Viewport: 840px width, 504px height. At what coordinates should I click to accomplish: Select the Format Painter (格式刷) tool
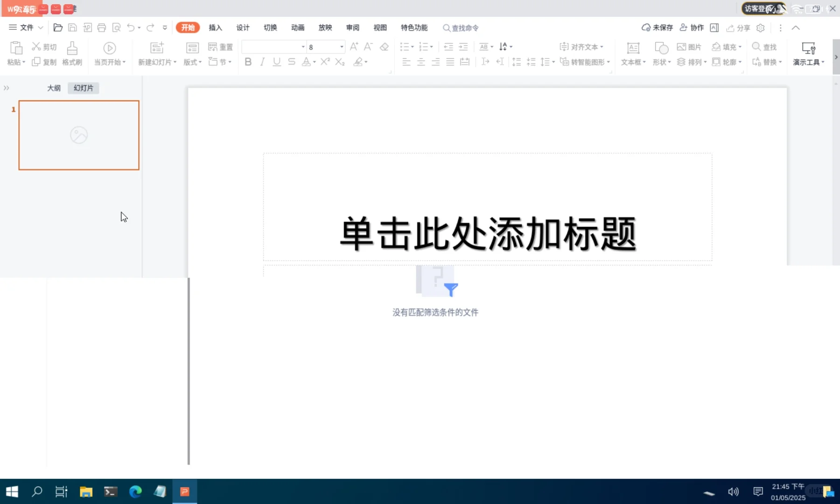(x=71, y=54)
